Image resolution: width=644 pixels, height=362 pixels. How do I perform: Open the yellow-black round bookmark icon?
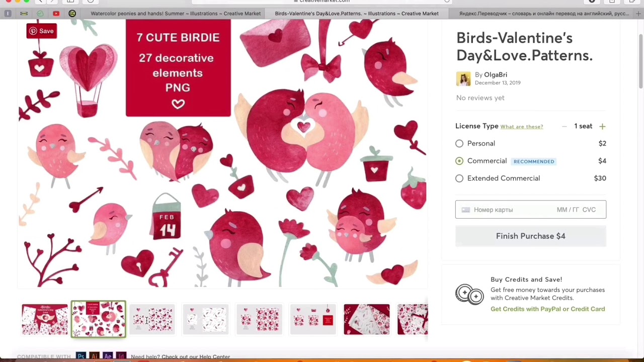72,14
